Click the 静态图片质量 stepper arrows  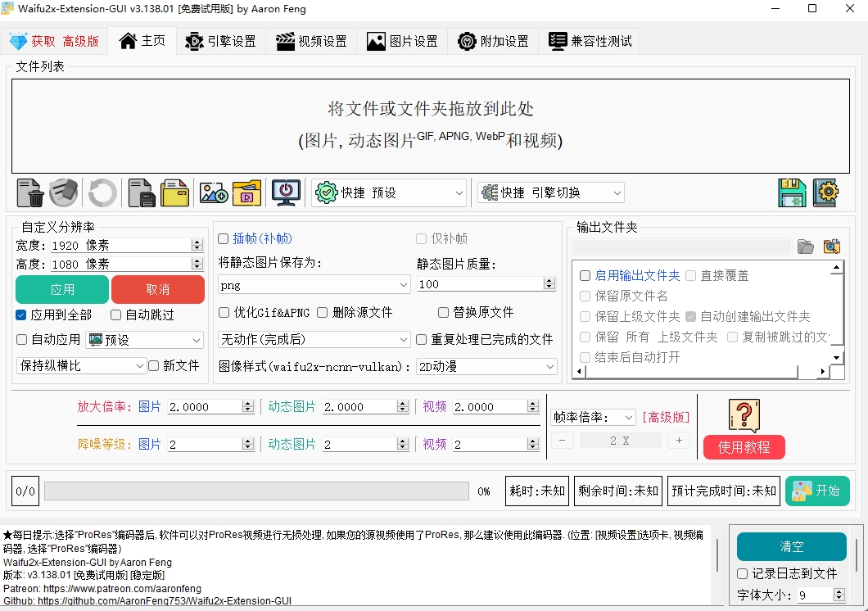click(x=549, y=284)
